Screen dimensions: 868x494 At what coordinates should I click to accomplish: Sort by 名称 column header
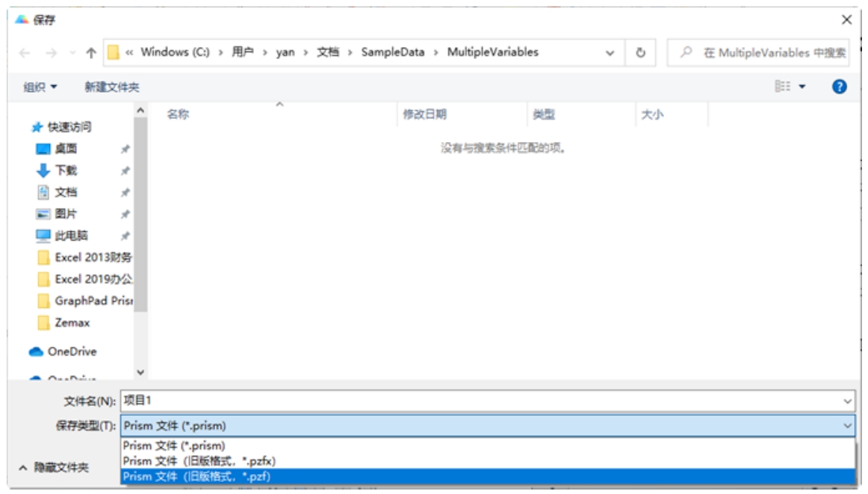179,114
